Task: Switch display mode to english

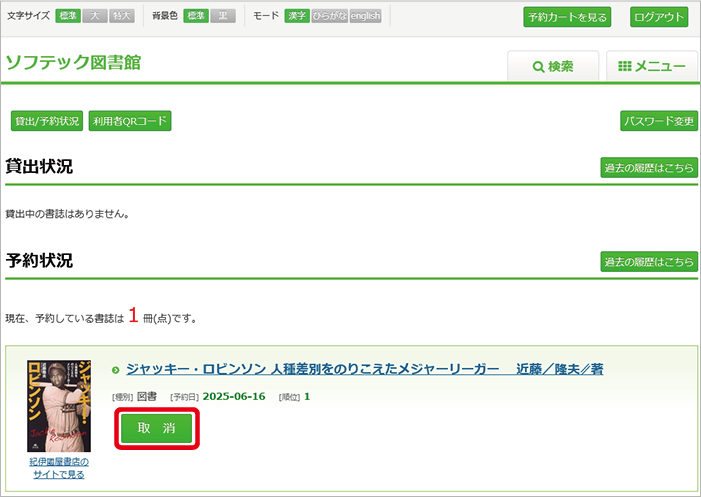Action: click(x=365, y=16)
